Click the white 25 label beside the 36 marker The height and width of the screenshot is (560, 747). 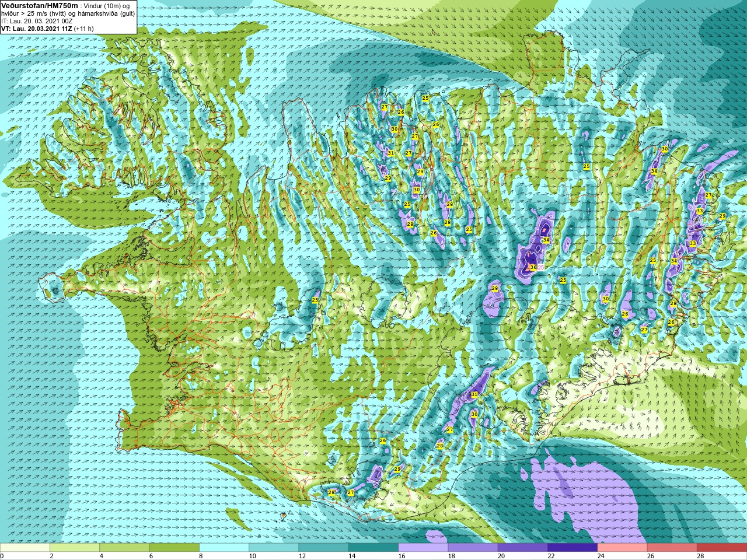point(541,267)
